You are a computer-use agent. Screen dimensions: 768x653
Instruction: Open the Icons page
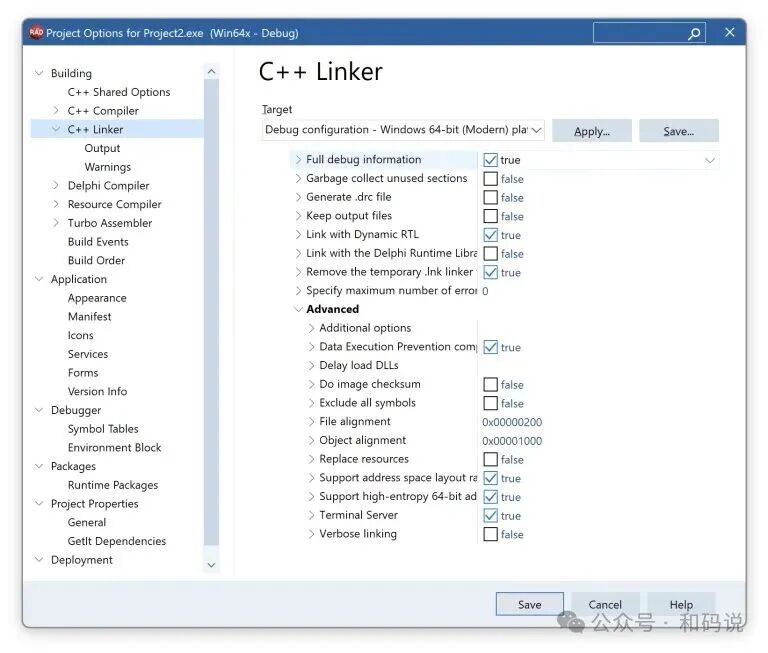[80, 335]
